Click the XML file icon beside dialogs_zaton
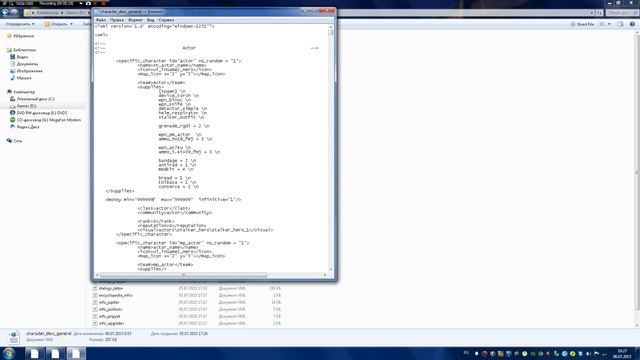The width and height of the screenshot is (640, 360). (95, 288)
